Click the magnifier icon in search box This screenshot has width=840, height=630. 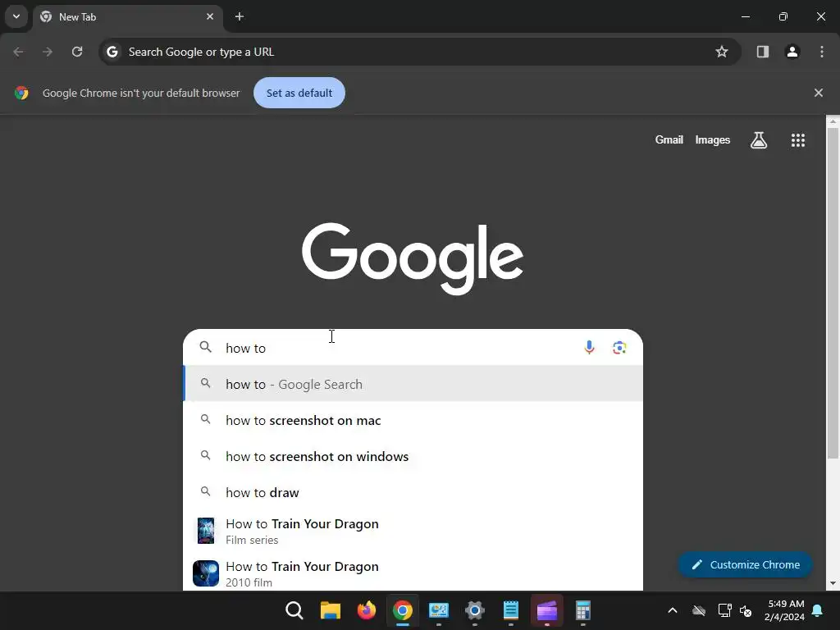206,347
